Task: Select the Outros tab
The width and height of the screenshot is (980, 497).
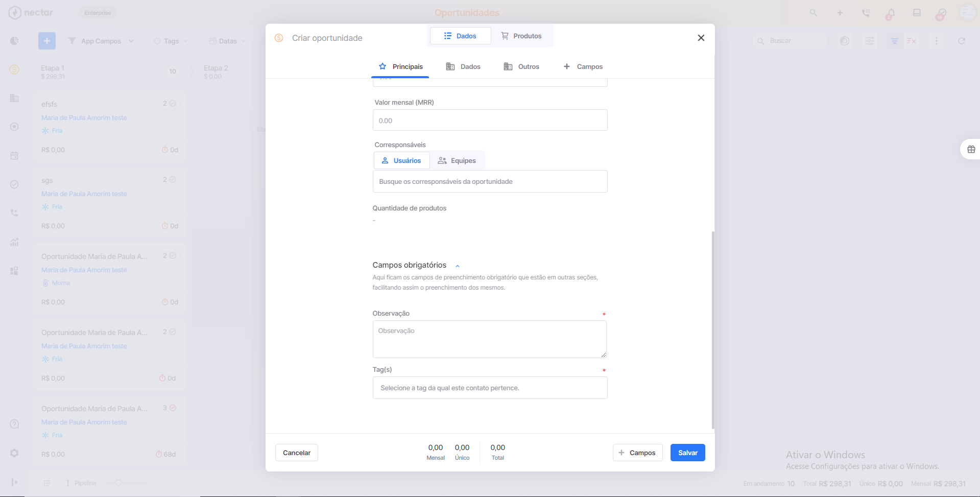Action: [521, 66]
